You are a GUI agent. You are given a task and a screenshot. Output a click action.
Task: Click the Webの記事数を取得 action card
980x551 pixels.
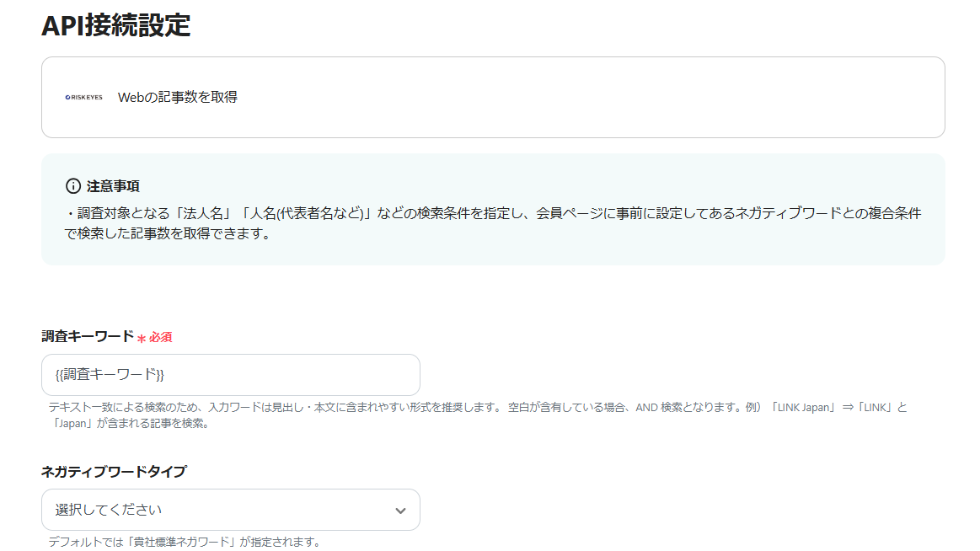point(493,98)
